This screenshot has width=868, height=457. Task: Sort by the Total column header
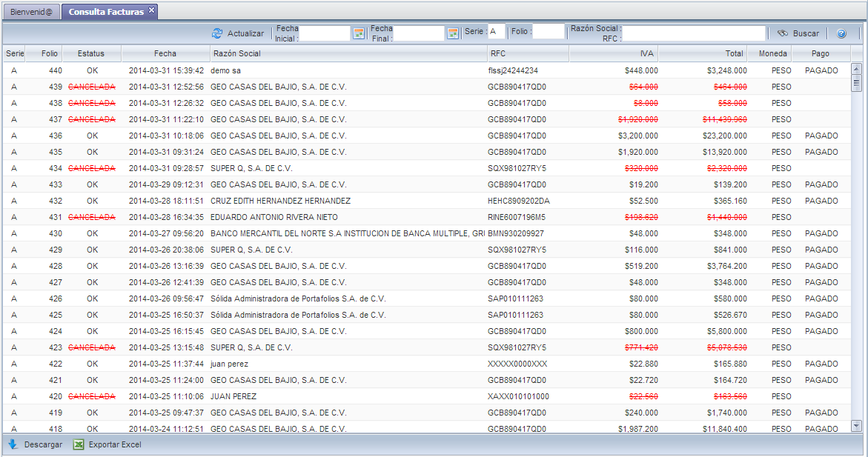coord(702,53)
